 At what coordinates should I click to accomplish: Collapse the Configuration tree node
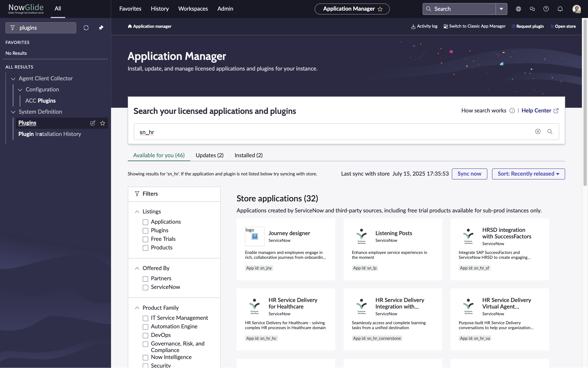(20, 90)
